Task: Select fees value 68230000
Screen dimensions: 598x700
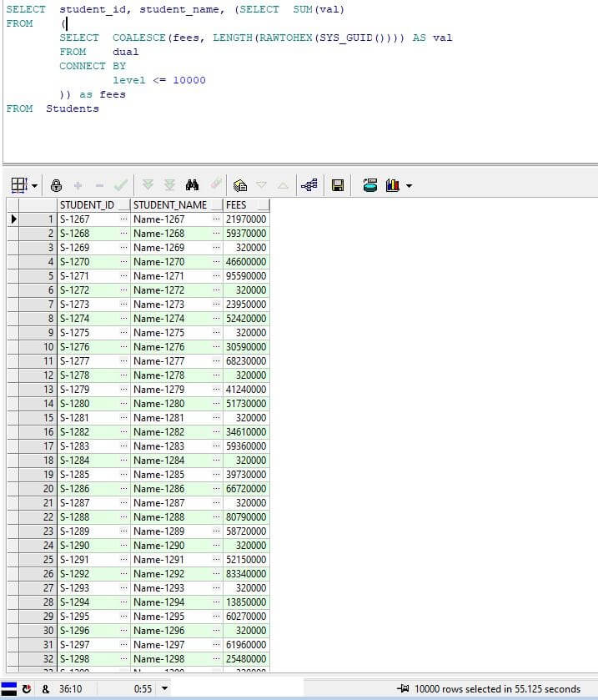Action: (246, 361)
